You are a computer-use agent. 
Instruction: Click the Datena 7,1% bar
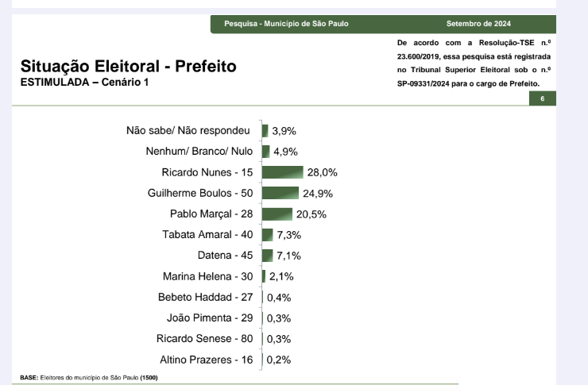coord(267,256)
